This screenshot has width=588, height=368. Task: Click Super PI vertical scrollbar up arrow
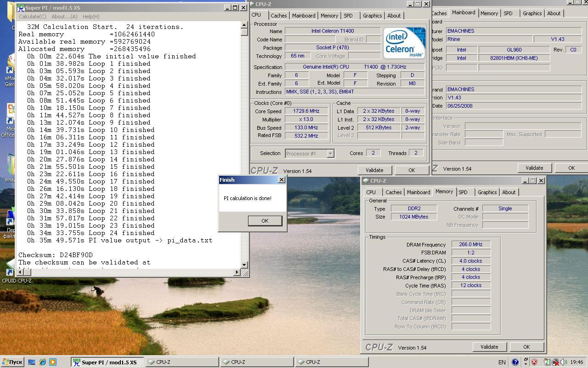(244, 25)
